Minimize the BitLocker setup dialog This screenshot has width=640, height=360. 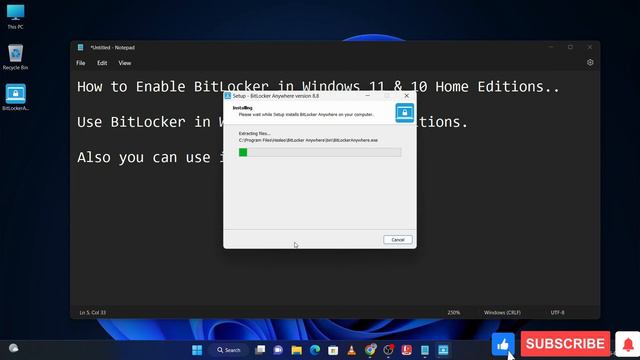pyautogui.click(x=367, y=96)
